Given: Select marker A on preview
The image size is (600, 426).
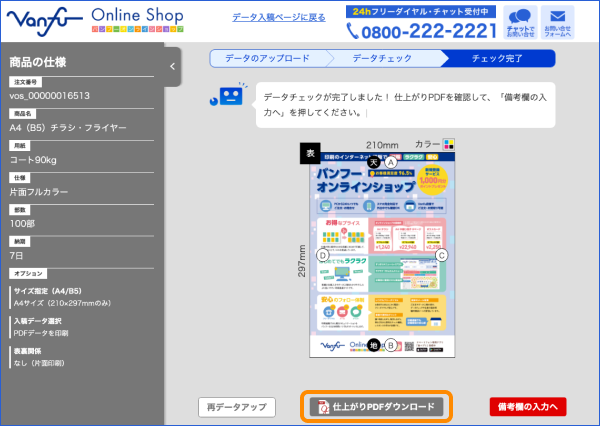Looking at the screenshot, I should (x=391, y=163).
